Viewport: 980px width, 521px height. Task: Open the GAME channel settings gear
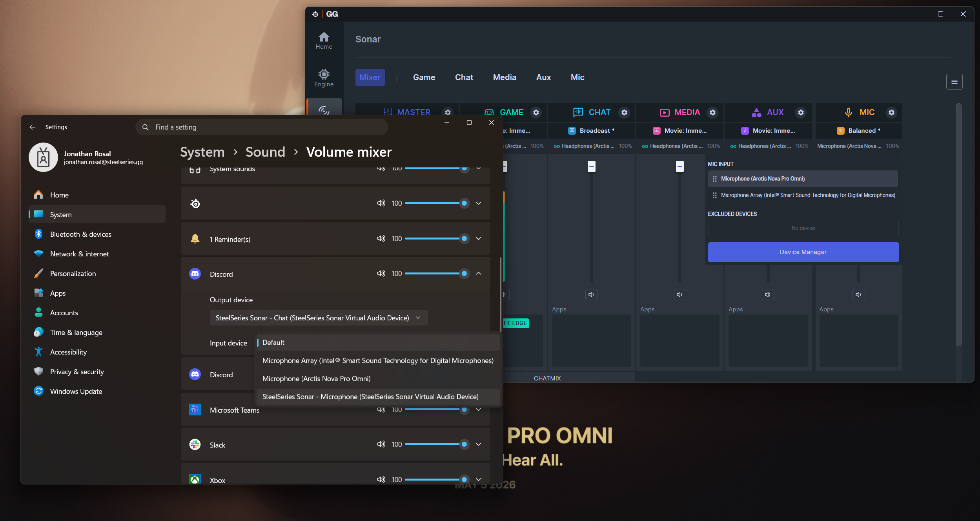(x=536, y=112)
